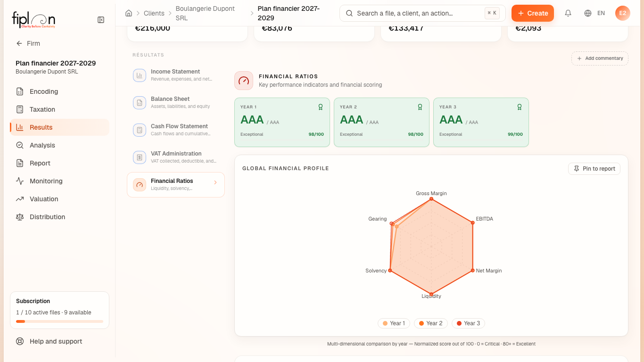Open the Balance Sheet tab
The height and width of the screenshot is (362, 644).
[x=176, y=102]
